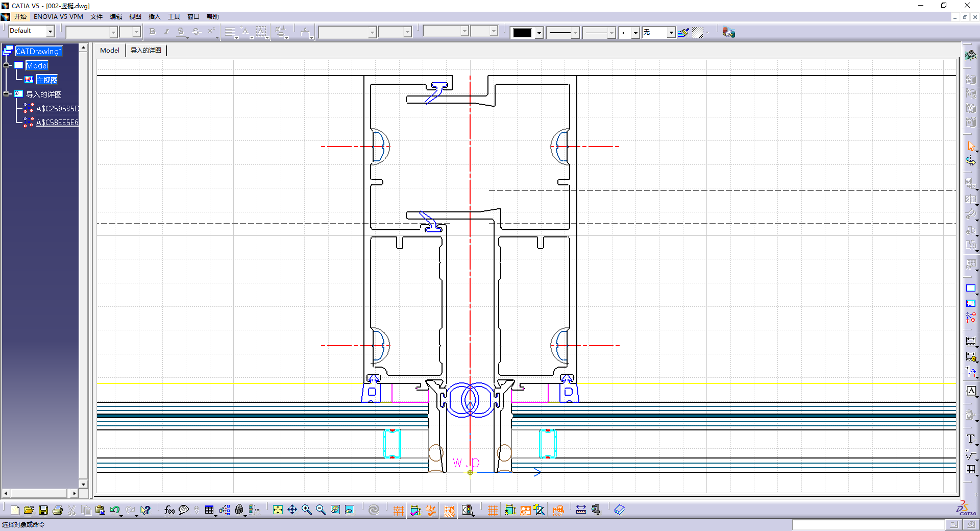Click the Copy Object Format painter icon
The width and height of the screenshot is (980, 531).
point(683,33)
